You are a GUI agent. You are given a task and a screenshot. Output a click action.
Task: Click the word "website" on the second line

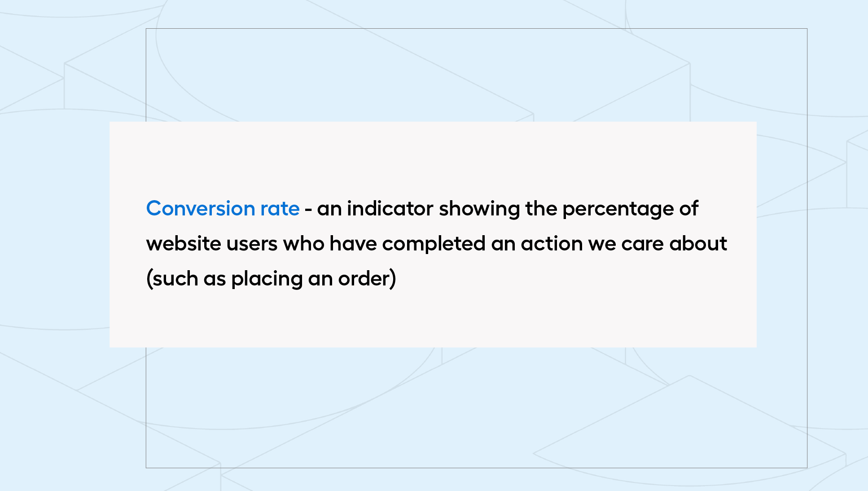(x=184, y=244)
